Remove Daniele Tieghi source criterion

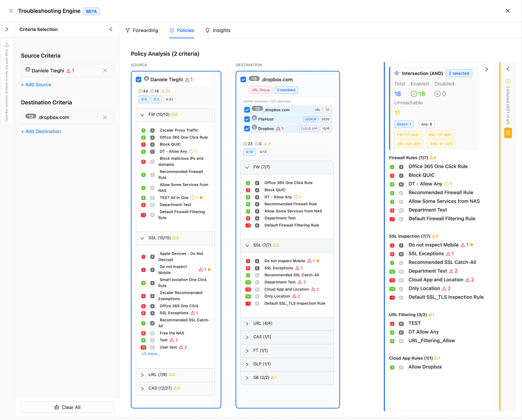105,71
